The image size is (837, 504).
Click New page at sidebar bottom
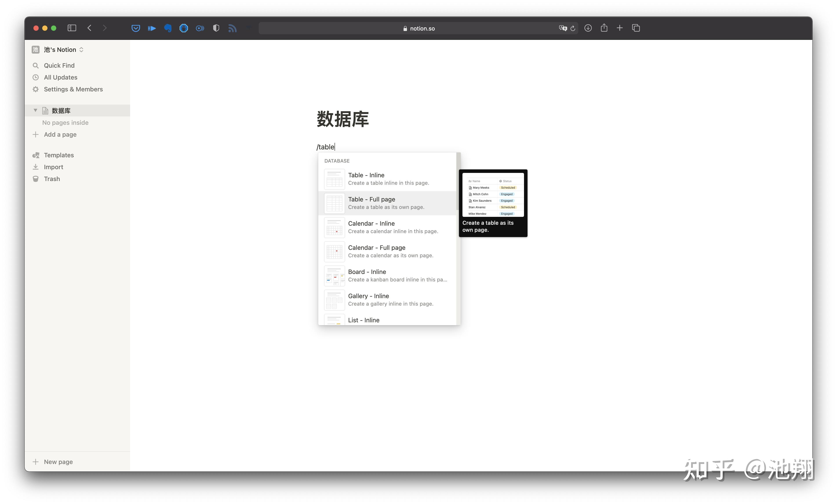click(x=58, y=462)
